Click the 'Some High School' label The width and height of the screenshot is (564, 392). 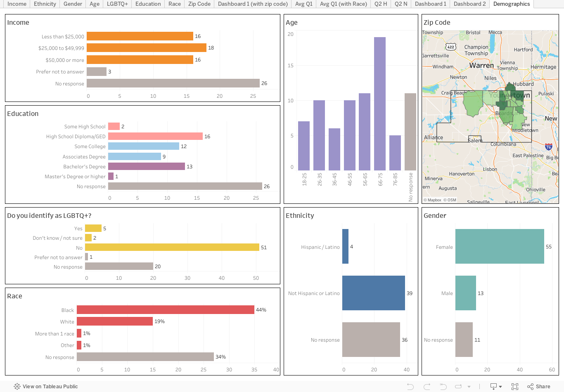[85, 127]
